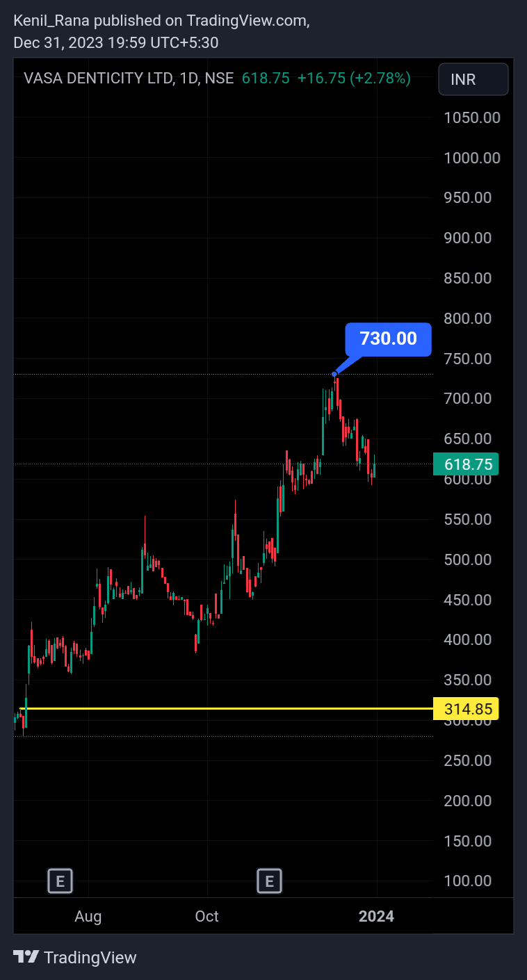Click the 618.75 last price in header

pos(266,79)
